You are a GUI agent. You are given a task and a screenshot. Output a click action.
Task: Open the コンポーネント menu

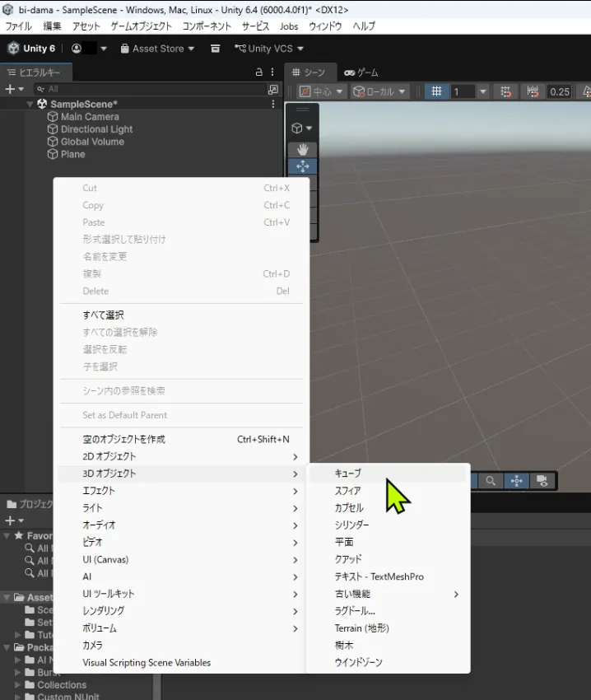click(207, 26)
